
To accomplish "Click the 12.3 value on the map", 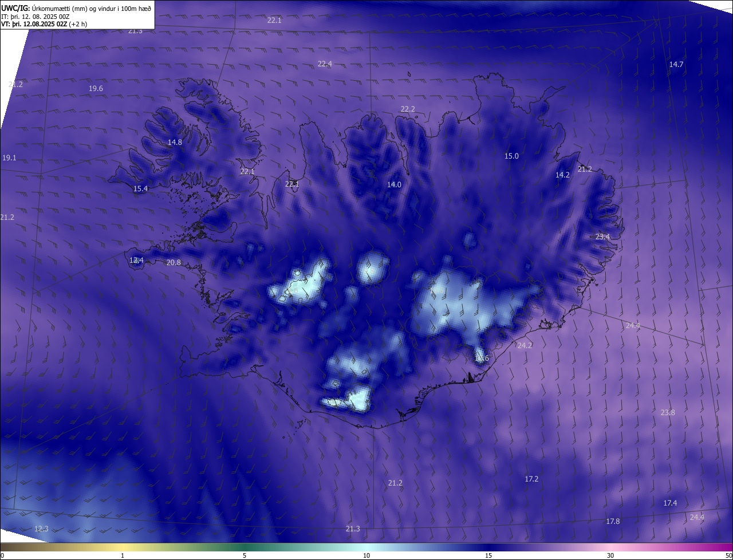I will pyautogui.click(x=41, y=529).
